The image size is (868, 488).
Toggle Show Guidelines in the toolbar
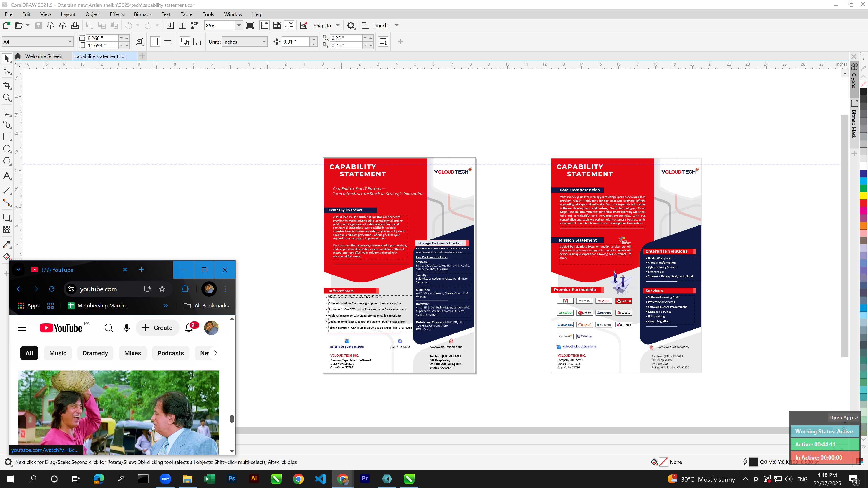tap(289, 26)
